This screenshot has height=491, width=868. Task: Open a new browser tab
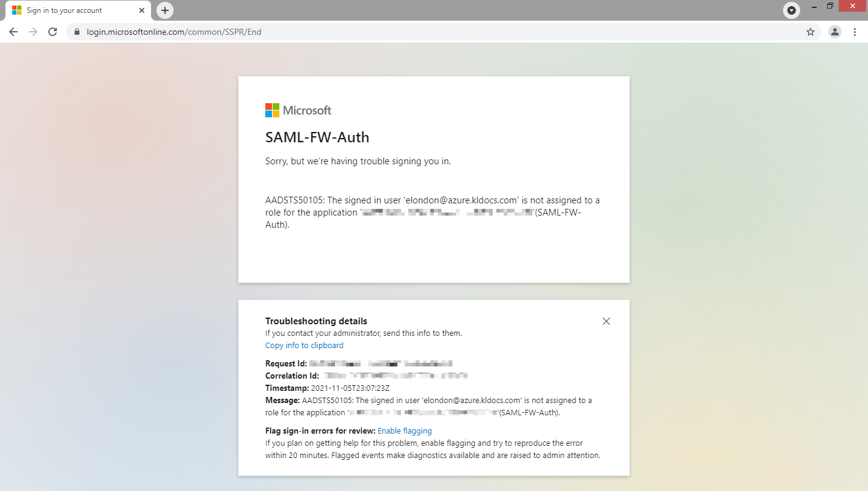point(164,10)
